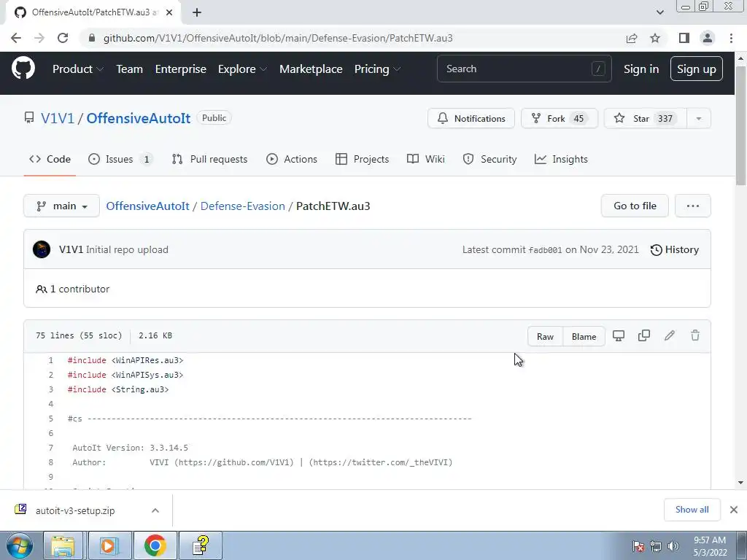Open the three-dot file actions menu

(x=693, y=206)
